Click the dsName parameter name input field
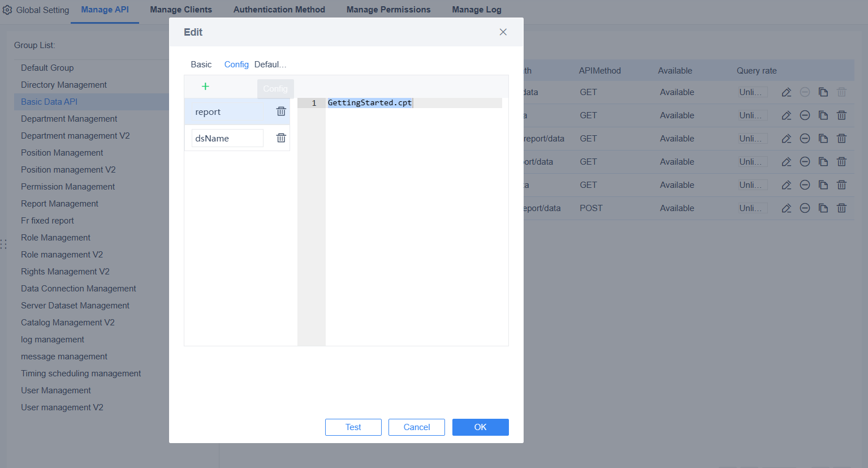Screen dimensions: 868x468 coord(227,138)
